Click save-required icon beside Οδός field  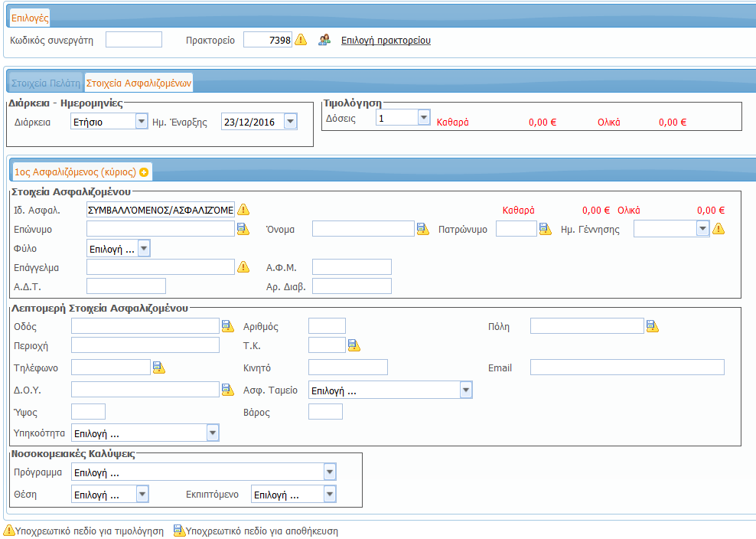click(x=227, y=326)
